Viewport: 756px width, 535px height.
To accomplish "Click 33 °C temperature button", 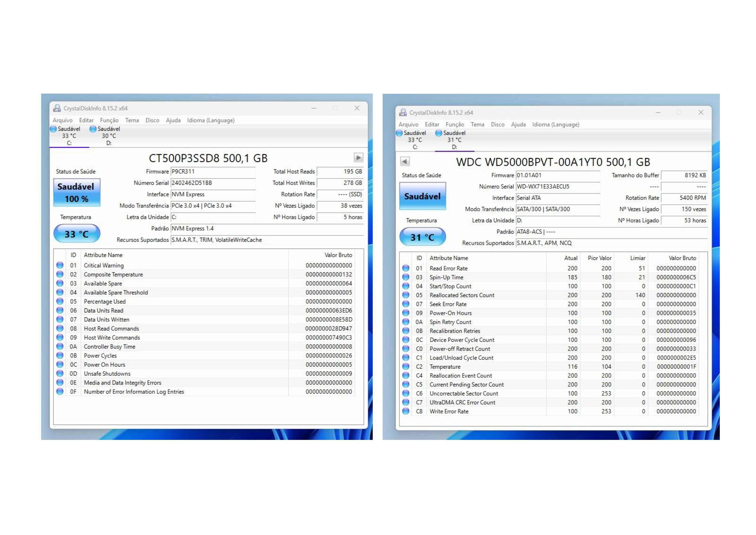I will click(77, 234).
